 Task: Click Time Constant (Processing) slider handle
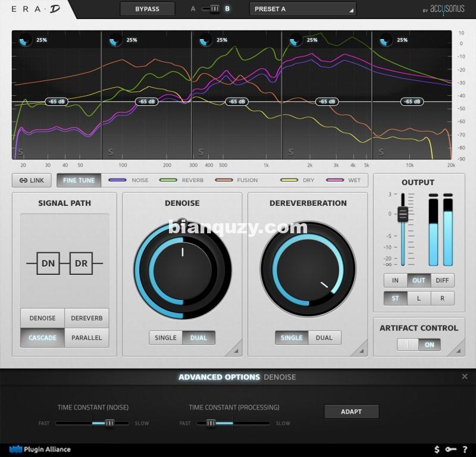pos(211,423)
